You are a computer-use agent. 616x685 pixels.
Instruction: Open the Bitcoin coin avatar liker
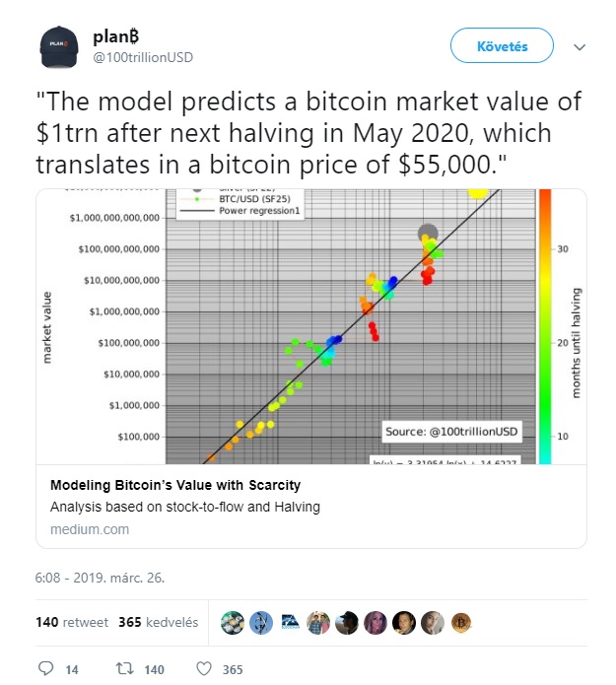click(461, 622)
